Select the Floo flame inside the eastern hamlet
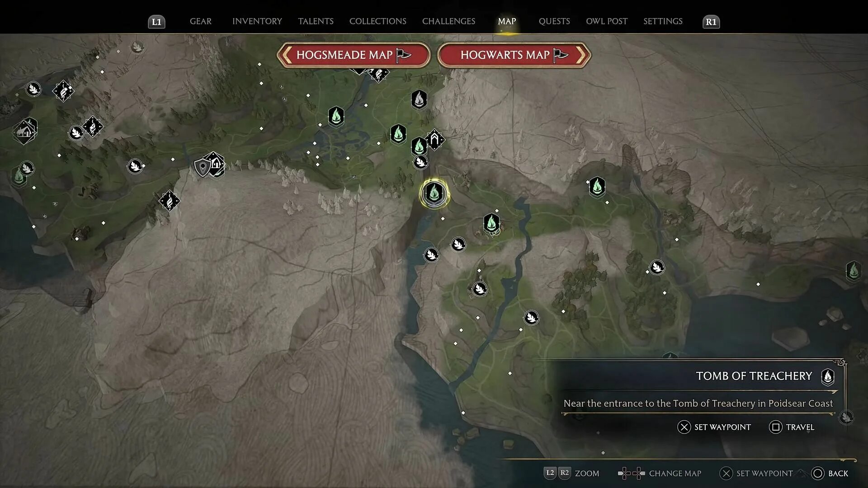Screen dimensions: 868x488 (491, 223)
